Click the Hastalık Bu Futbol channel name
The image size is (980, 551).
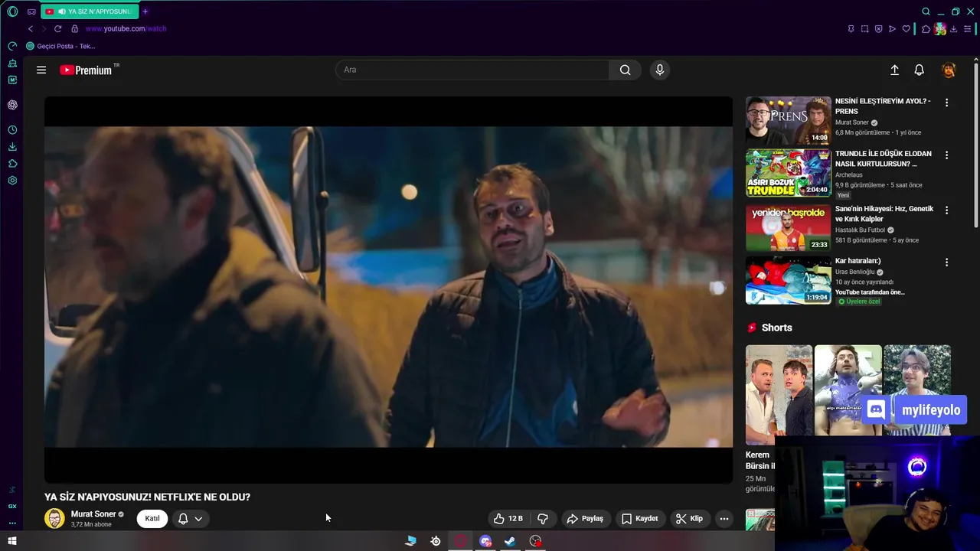coord(860,230)
